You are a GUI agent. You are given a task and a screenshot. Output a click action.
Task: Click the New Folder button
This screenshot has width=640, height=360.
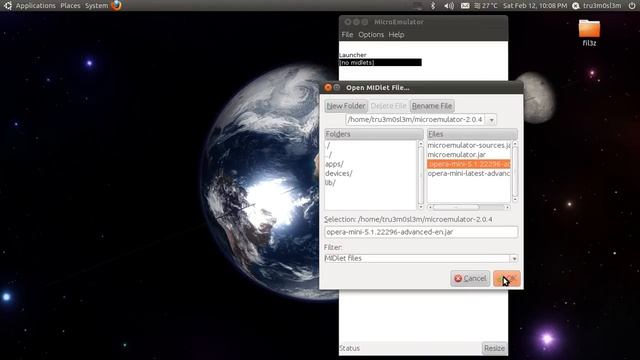pos(346,106)
